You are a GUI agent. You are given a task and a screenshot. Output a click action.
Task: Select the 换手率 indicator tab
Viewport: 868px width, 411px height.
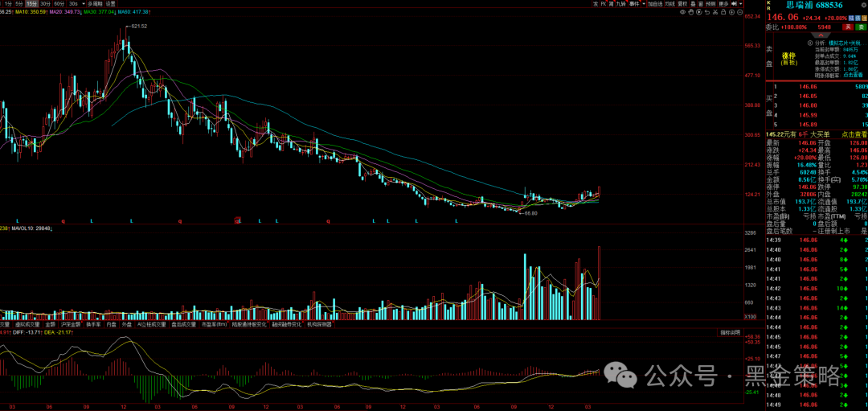click(x=93, y=325)
